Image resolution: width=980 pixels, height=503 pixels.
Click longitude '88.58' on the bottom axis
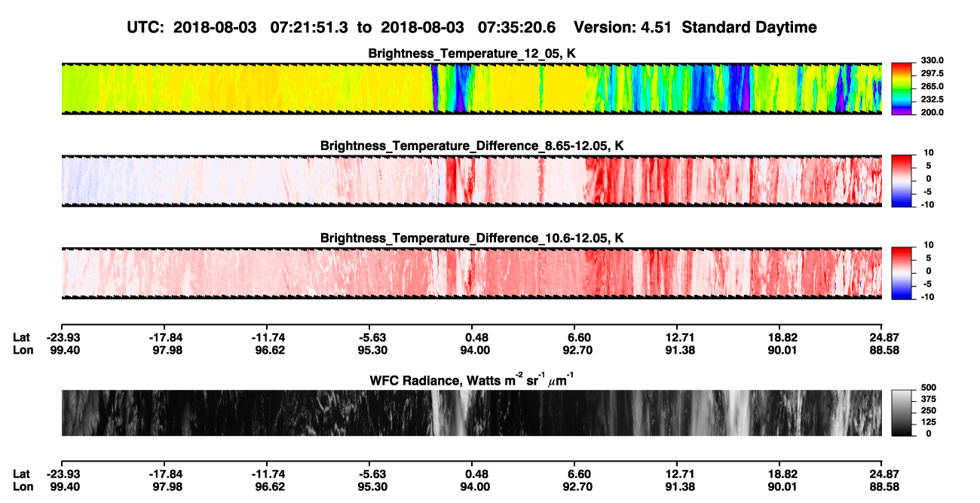[884, 486]
